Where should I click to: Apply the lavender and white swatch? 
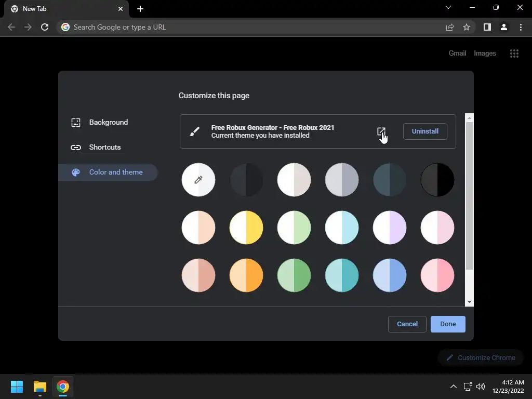pyautogui.click(x=390, y=228)
